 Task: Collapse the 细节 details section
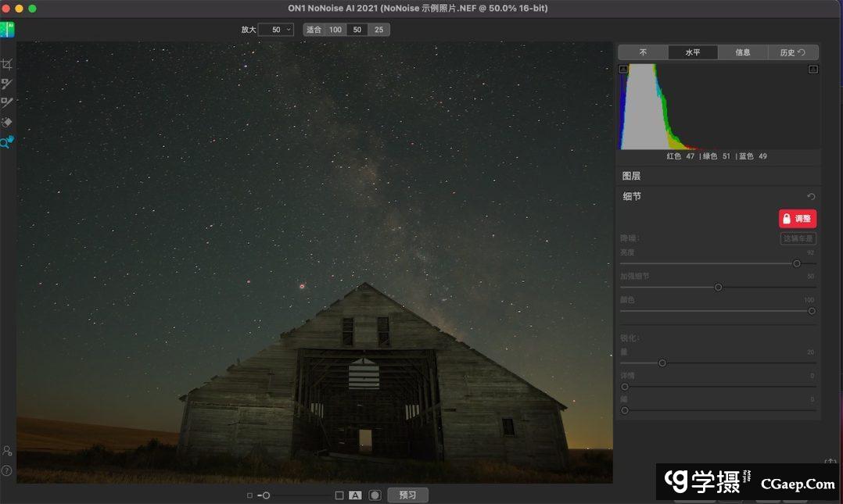pos(632,197)
